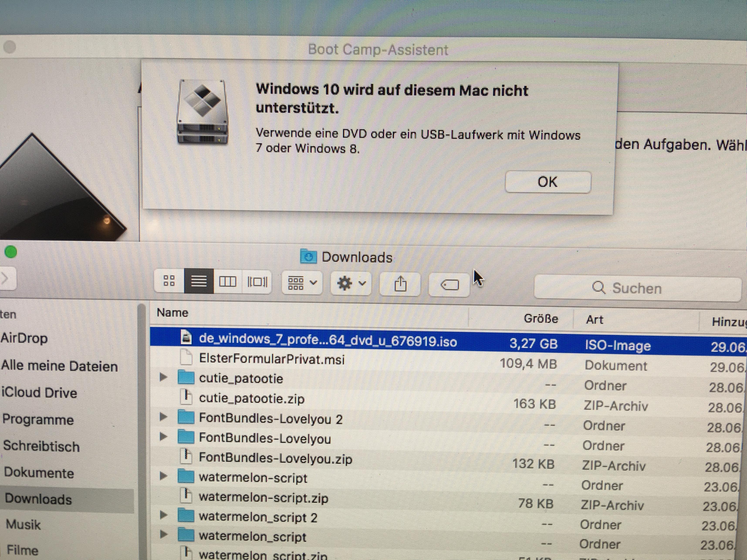Switch Finder to icon view

point(169,280)
